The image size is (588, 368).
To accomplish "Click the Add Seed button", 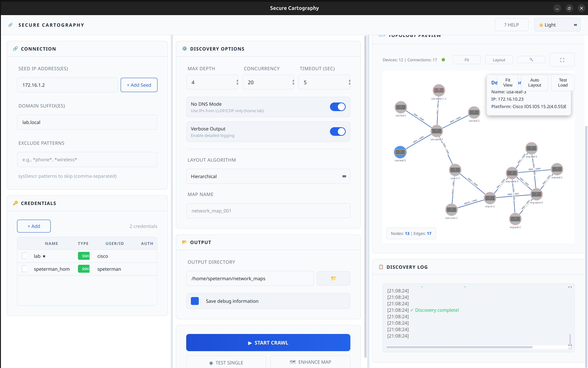I will click(139, 85).
